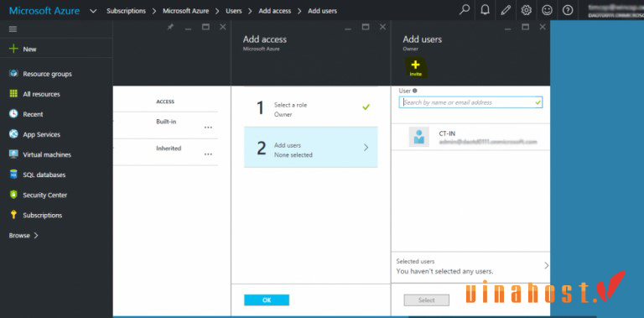This screenshot has height=318, width=644.
Task: Open the notifications bell
Action: click(x=485, y=10)
